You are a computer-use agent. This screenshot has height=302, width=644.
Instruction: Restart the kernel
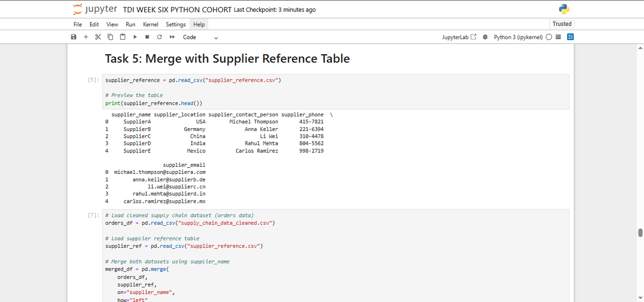tap(159, 37)
